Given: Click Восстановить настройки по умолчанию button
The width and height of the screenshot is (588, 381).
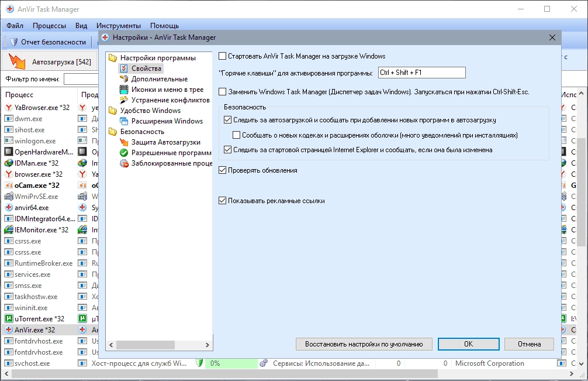Looking at the screenshot, I should [364, 344].
